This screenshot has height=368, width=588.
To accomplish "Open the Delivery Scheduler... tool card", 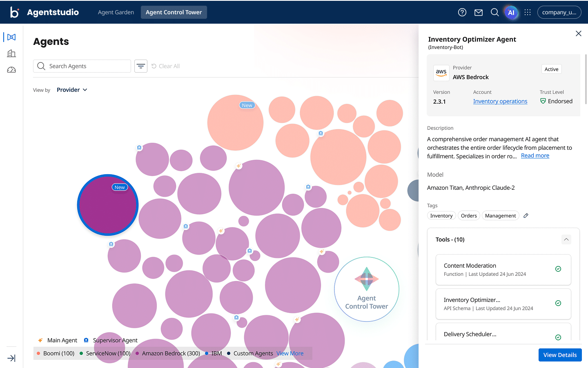I will click(x=503, y=332).
